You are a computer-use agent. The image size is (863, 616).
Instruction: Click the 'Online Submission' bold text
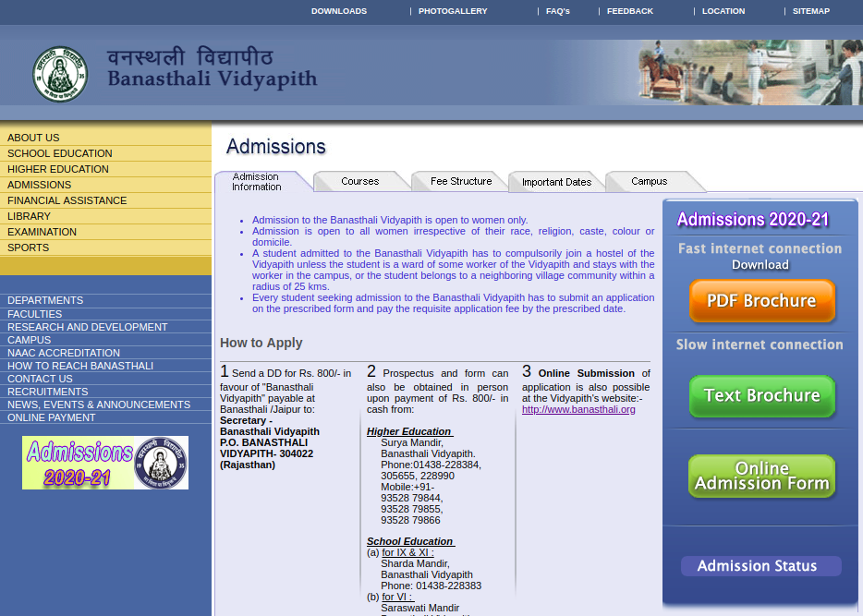pyautogui.click(x=587, y=373)
